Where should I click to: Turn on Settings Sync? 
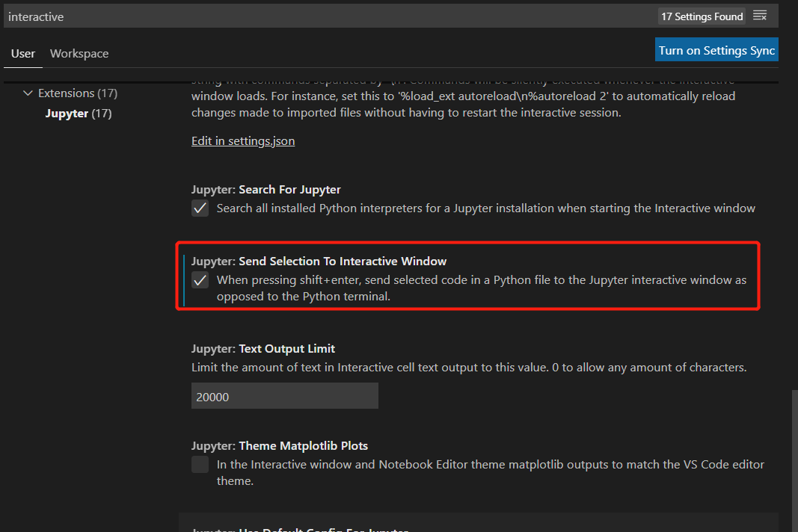pyautogui.click(x=716, y=49)
